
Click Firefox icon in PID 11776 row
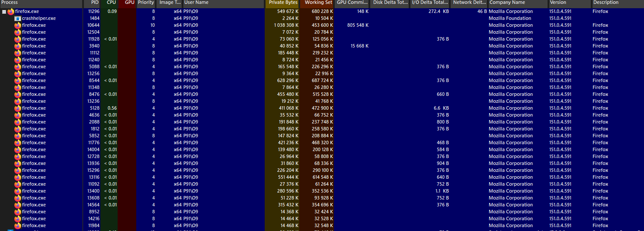[x=18, y=143]
